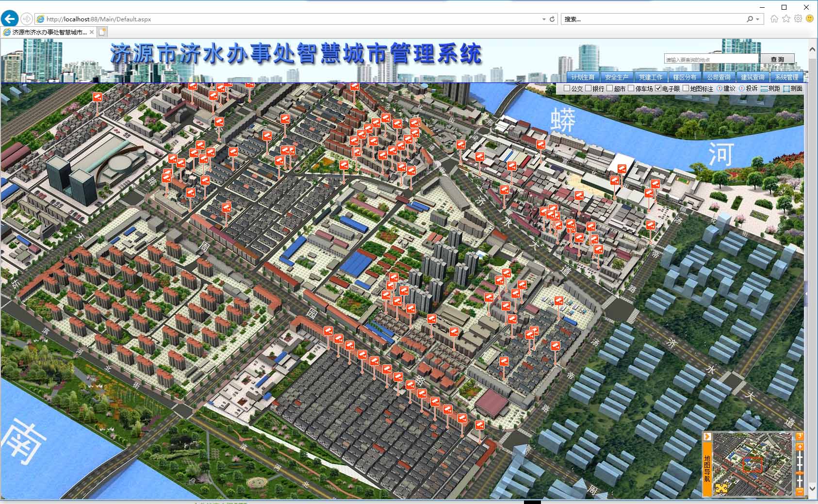
Task: Open the 系统管理 menu tab
Action: coord(786,77)
